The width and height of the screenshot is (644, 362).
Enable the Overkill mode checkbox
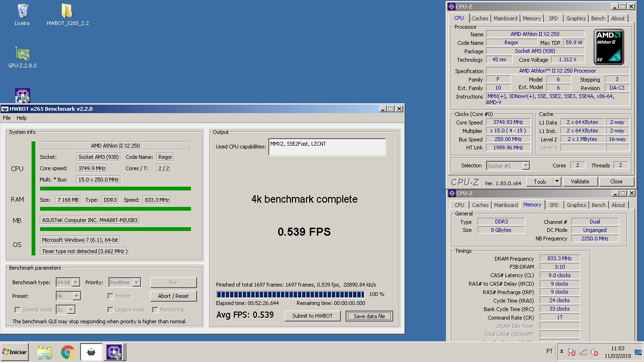pyautogui.click(x=17, y=310)
